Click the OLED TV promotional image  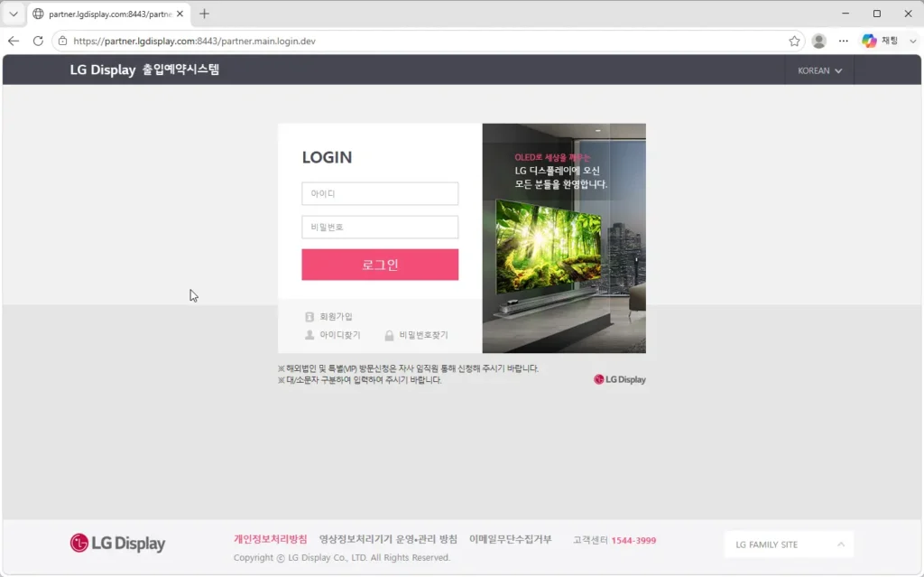pos(564,238)
